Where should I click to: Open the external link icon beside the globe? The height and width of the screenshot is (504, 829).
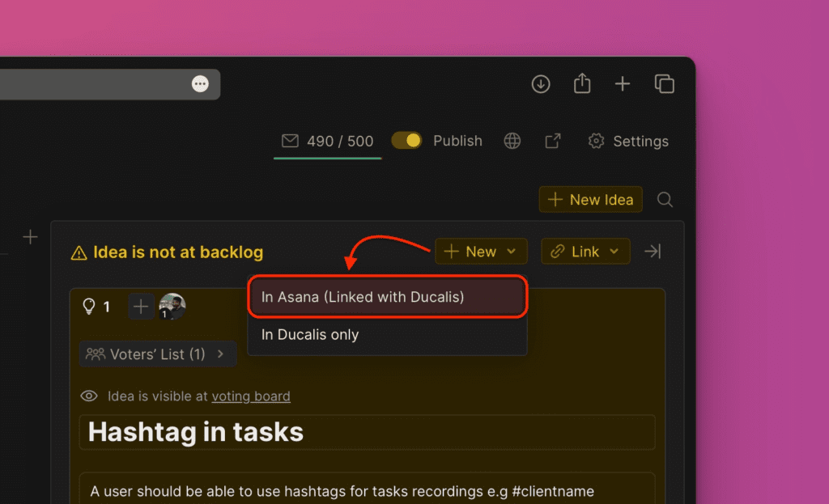(x=553, y=140)
